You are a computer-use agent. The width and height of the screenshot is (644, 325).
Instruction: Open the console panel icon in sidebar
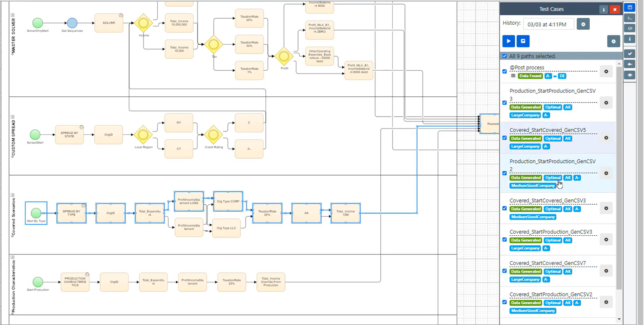click(x=630, y=18)
